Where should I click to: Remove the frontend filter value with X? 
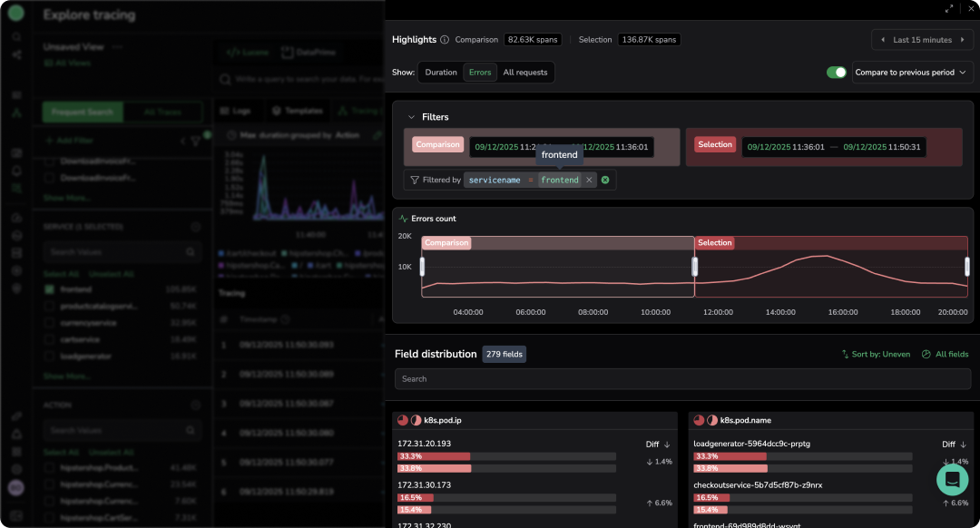pyautogui.click(x=589, y=180)
